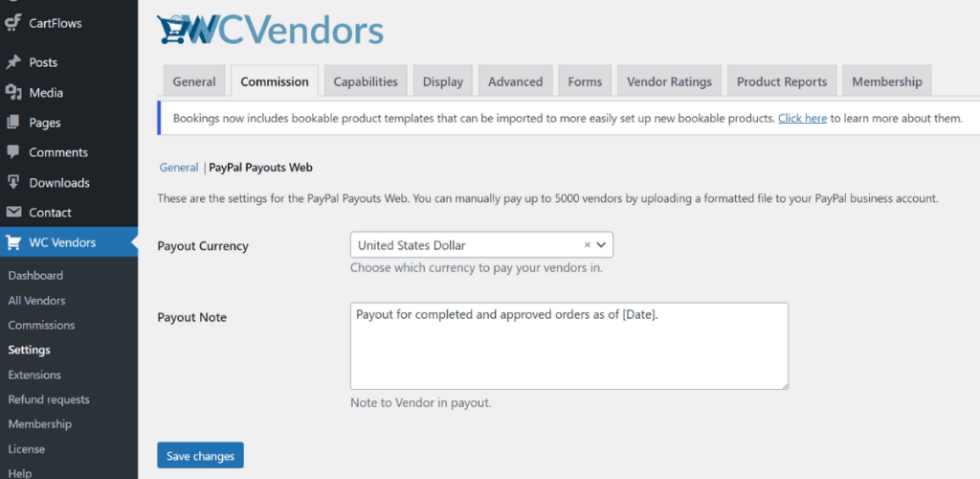Open the Vendor Ratings tab
The image size is (980, 479).
(x=669, y=81)
